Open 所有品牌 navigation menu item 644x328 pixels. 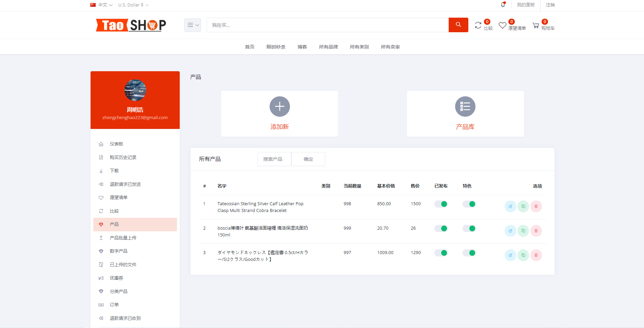tap(328, 47)
